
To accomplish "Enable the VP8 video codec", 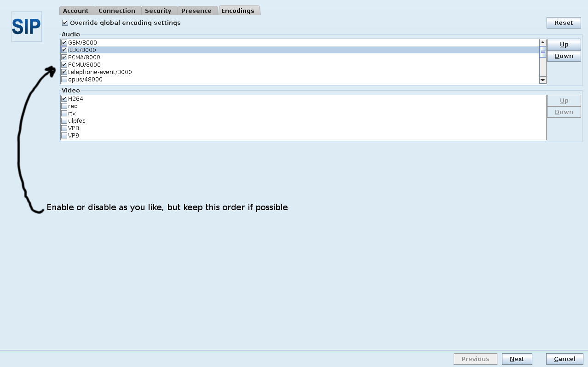I will point(64,128).
